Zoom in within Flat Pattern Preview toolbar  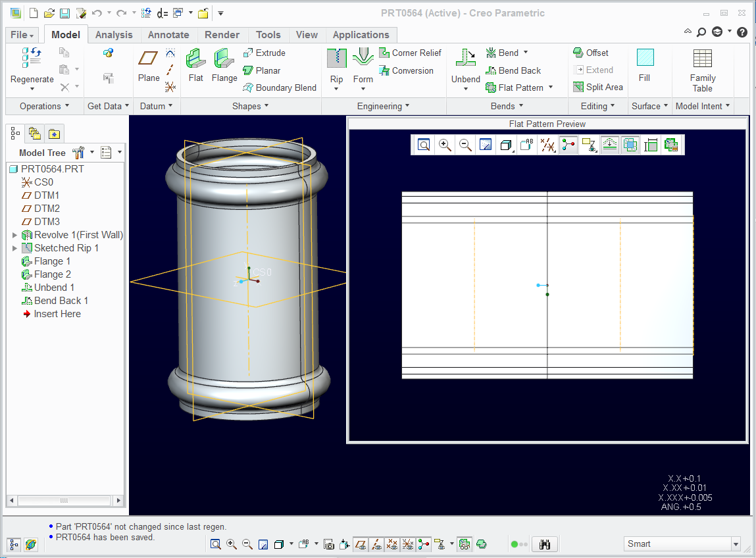coord(445,145)
